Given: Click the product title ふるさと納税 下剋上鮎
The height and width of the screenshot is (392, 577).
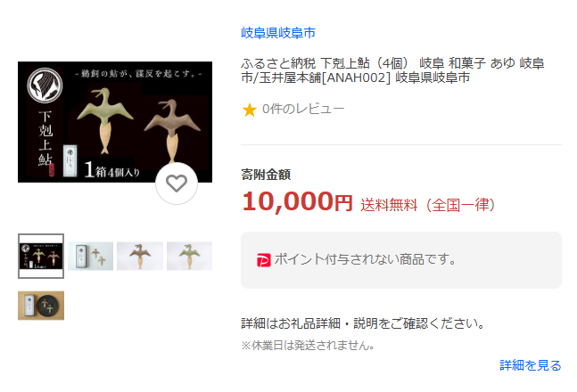Looking at the screenshot, I should (x=392, y=70).
